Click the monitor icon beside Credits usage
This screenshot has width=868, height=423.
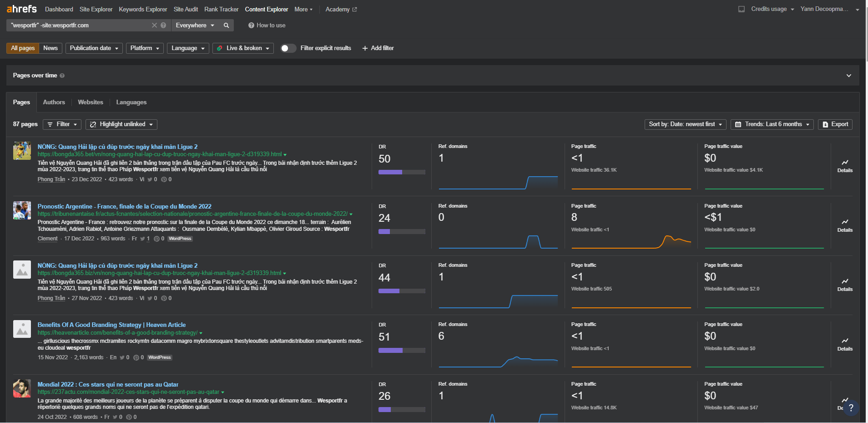[742, 9]
